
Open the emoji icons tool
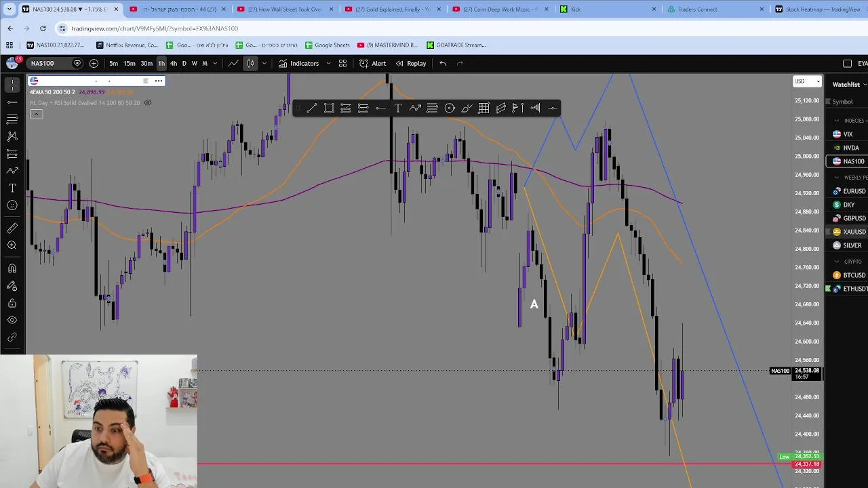pyautogui.click(x=12, y=205)
